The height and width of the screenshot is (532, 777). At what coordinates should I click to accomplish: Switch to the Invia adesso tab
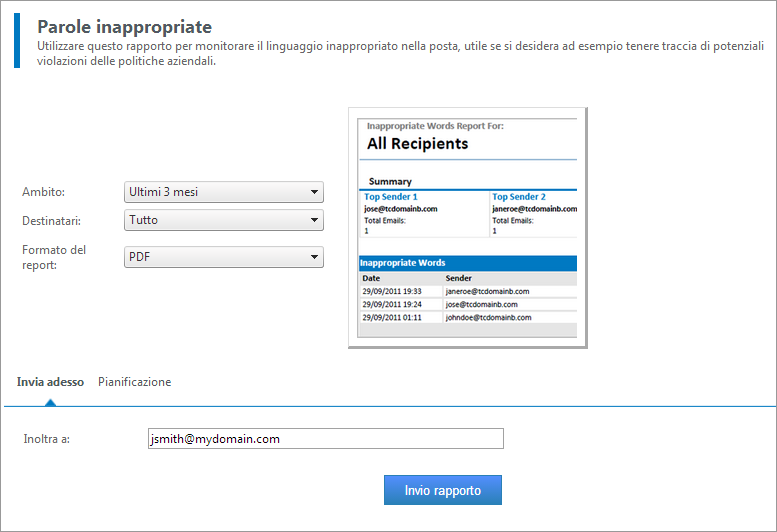[50, 382]
